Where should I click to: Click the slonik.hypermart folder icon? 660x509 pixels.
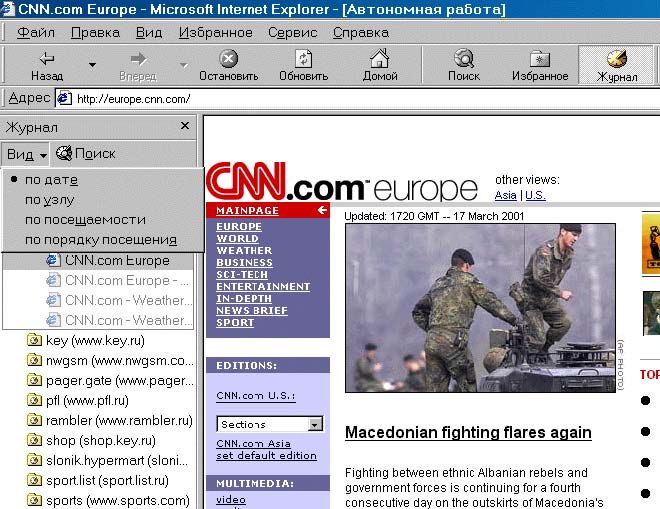[34, 461]
